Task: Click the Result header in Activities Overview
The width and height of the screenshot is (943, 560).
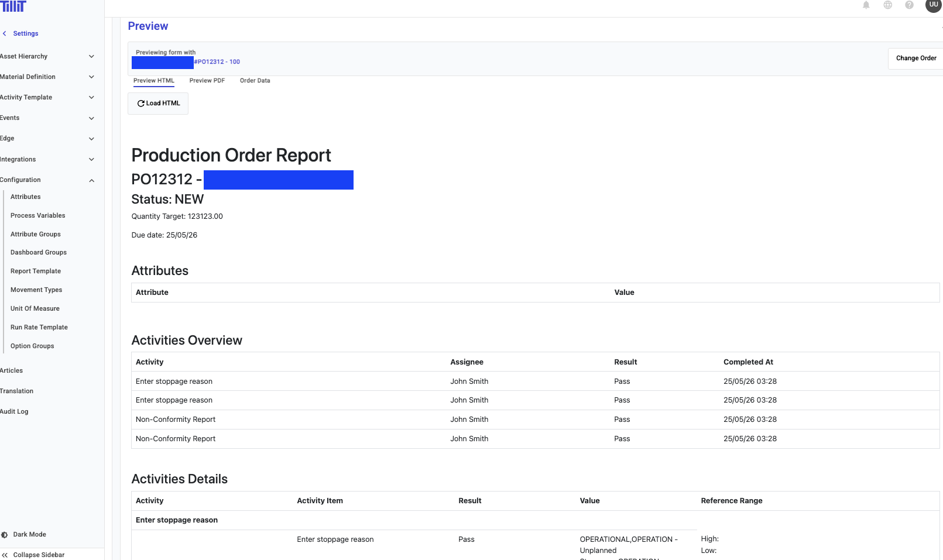Action: click(625, 362)
